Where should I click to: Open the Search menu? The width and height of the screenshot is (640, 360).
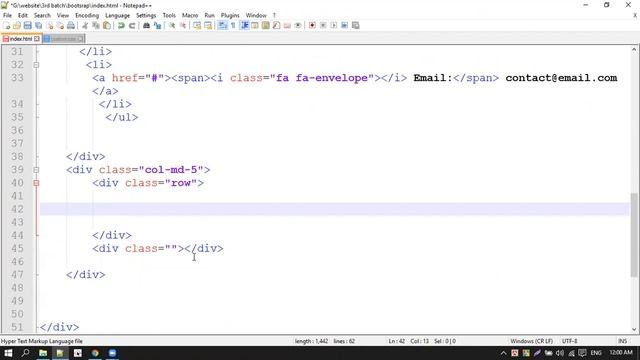pos(42,15)
